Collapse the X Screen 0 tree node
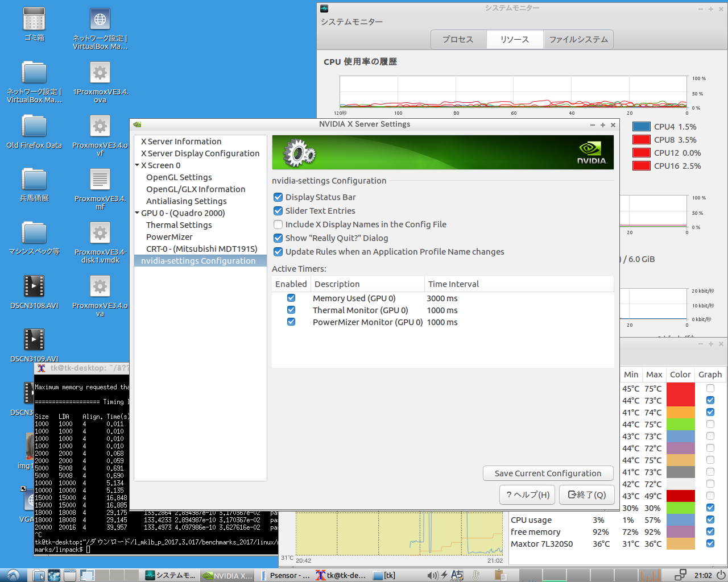The image size is (728, 582). click(137, 165)
